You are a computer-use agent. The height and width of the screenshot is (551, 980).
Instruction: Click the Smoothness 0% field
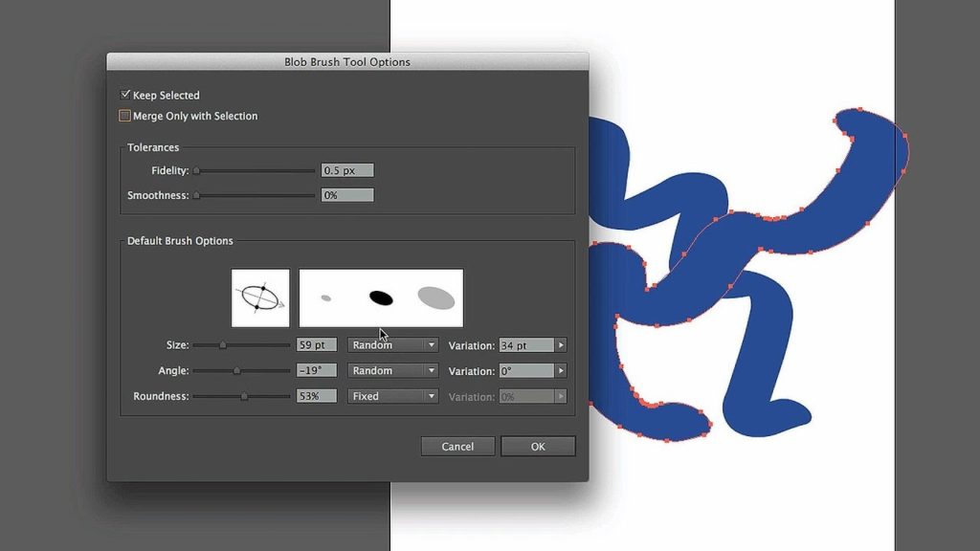347,195
